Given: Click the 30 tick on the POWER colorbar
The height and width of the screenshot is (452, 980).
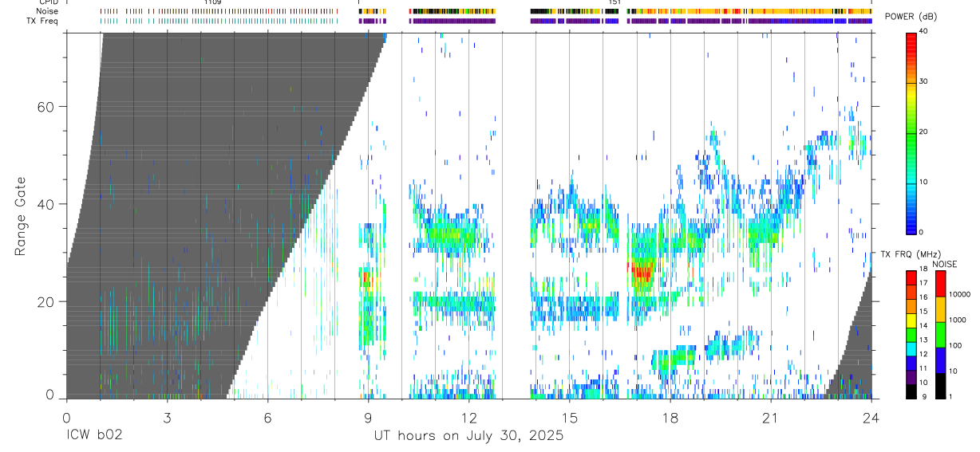Looking at the screenshot, I should click(x=923, y=82).
